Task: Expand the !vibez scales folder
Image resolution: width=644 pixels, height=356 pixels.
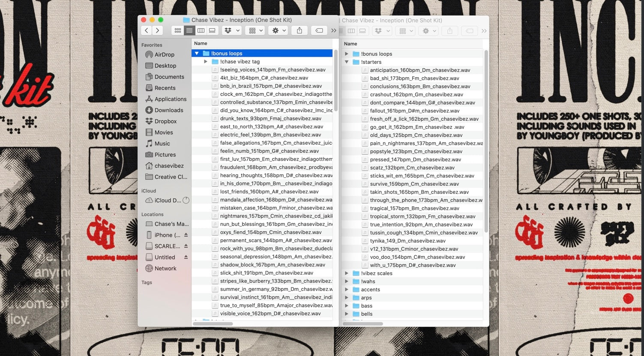Action: pos(347,273)
